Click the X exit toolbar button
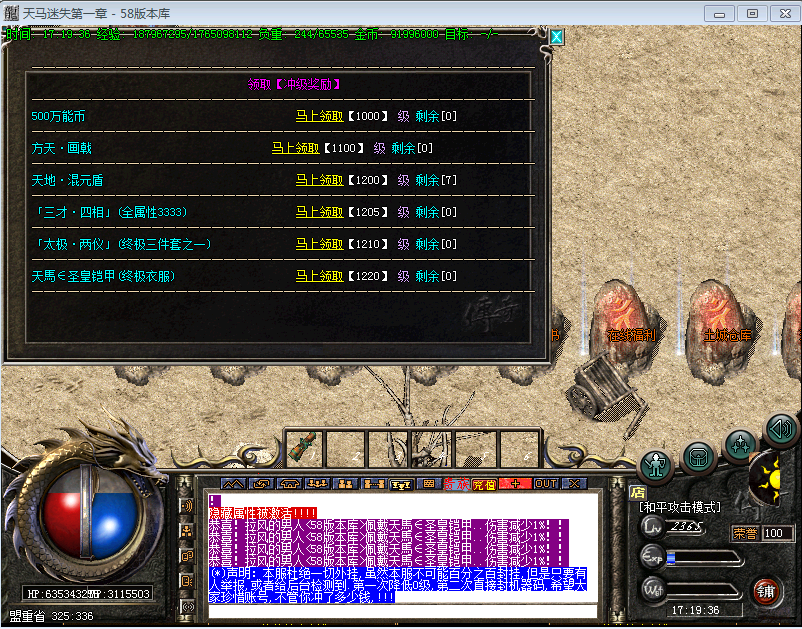This screenshot has height=629, width=802. (574, 483)
